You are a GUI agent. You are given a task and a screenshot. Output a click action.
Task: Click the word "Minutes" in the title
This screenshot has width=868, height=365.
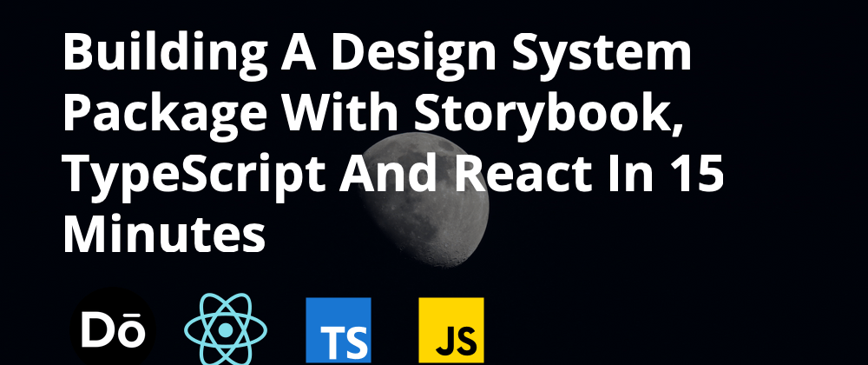point(164,232)
